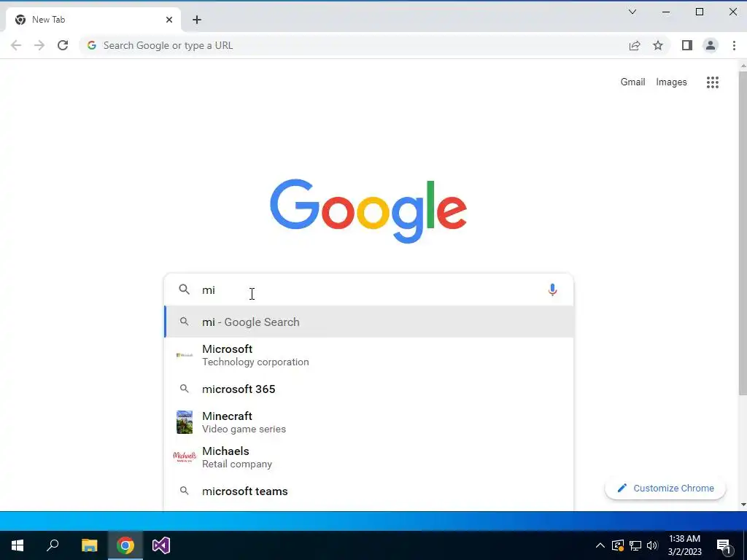Click the browser Back arrow
The width and height of the screenshot is (747, 560).
point(16,45)
